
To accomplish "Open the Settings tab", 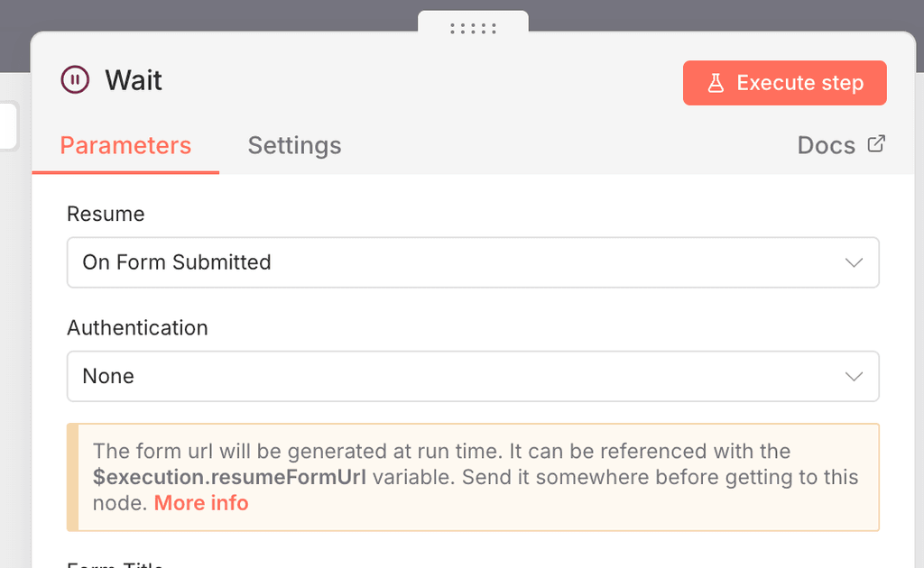I will pos(294,145).
